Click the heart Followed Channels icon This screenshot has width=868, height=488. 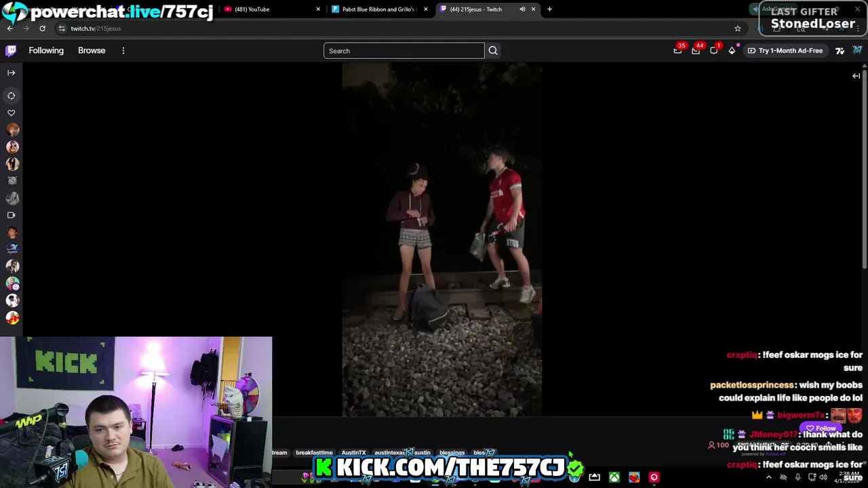[x=11, y=113]
